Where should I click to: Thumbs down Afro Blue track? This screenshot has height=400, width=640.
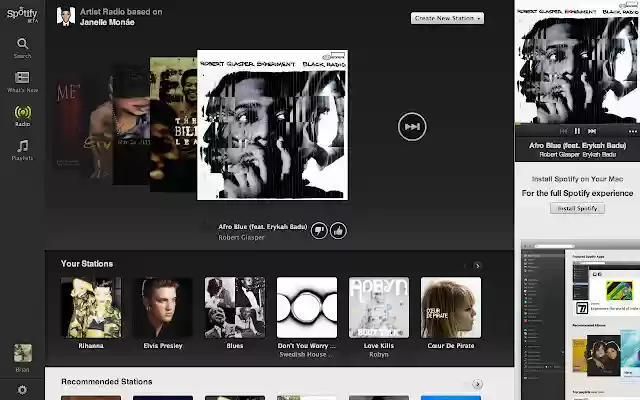pos(319,231)
